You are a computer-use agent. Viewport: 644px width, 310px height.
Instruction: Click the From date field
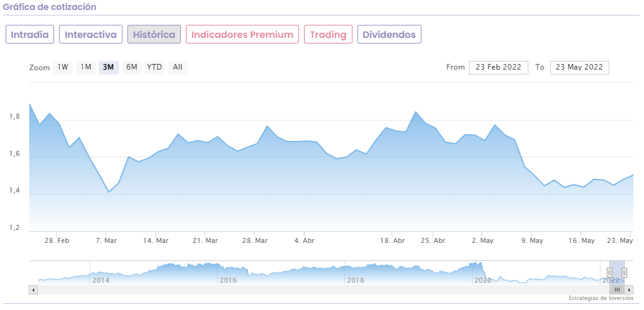[499, 67]
